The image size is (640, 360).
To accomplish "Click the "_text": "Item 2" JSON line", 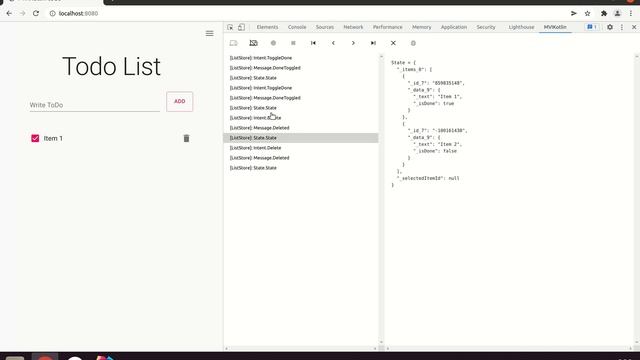I will [x=438, y=144].
